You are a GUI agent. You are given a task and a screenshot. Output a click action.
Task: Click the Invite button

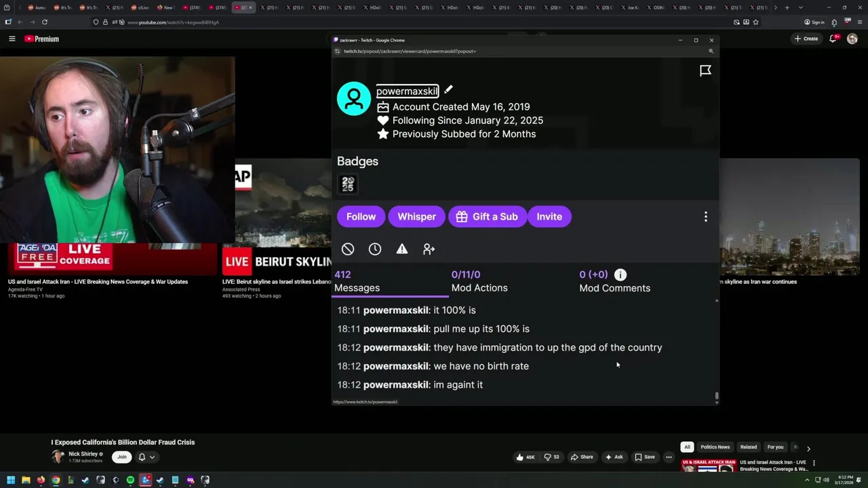click(x=549, y=217)
